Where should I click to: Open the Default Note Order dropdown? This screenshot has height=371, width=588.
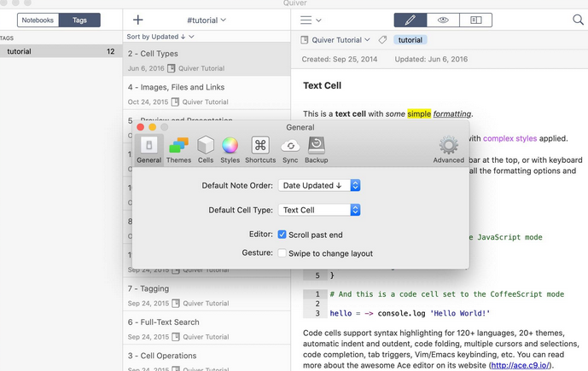(x=319, y=185)
